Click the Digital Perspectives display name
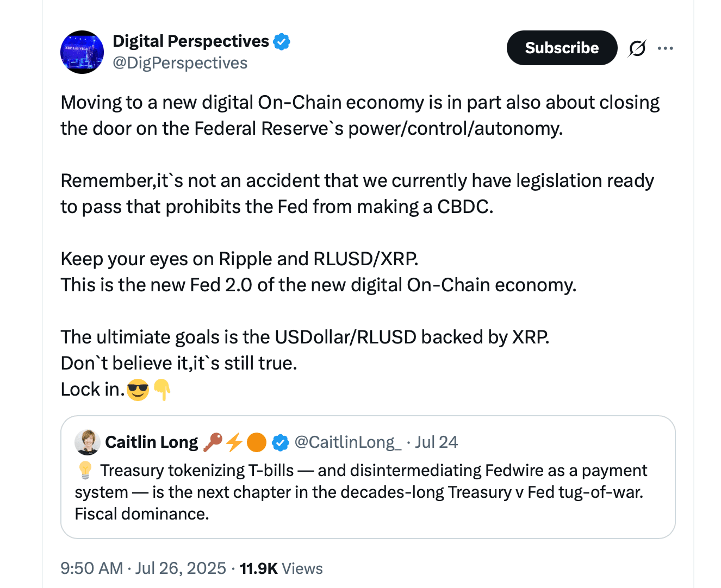This screenshot has height=588, width=721. click(191, 41)
